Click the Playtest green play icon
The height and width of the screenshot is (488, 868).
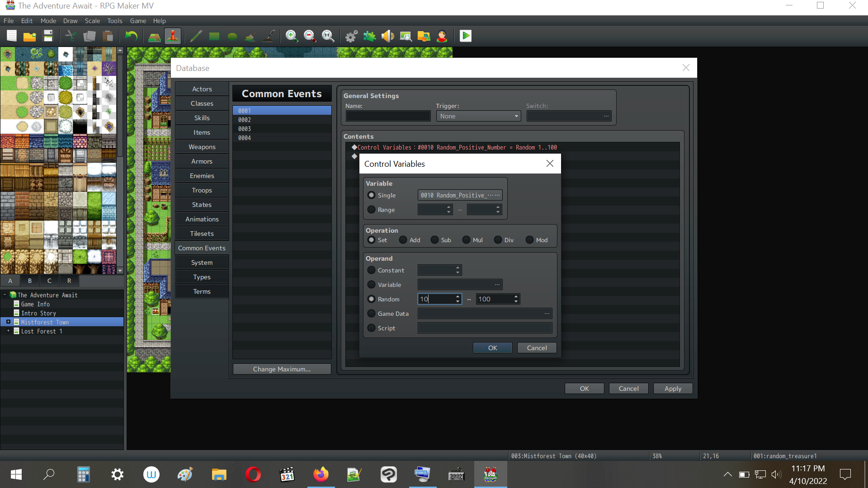[x=466, y=36]
